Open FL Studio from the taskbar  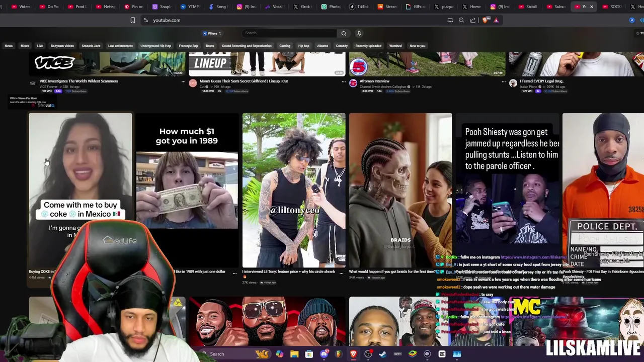click(x=339, y=354)
